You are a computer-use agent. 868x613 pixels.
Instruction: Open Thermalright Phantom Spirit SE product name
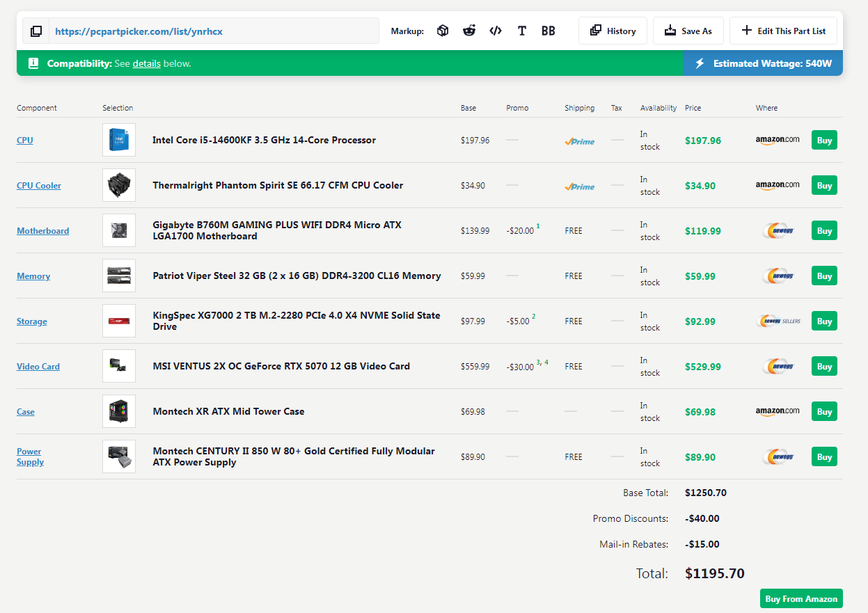click(x=278, y=185)
